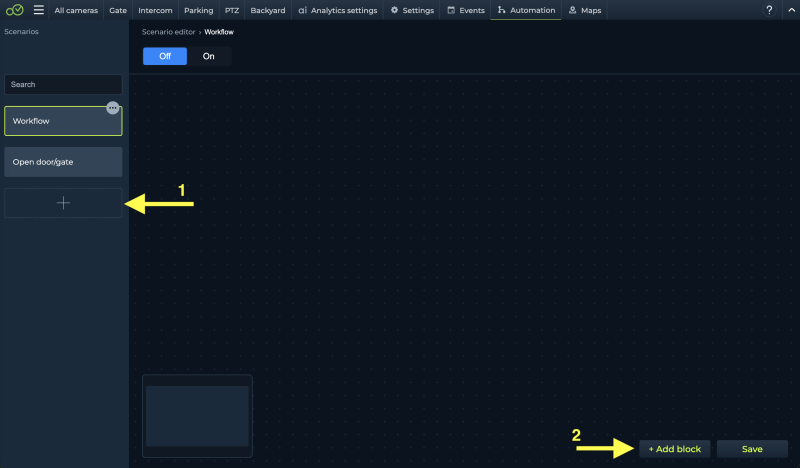
Task: Add a new scenario with the plus tile
Action: coord(63,203)
